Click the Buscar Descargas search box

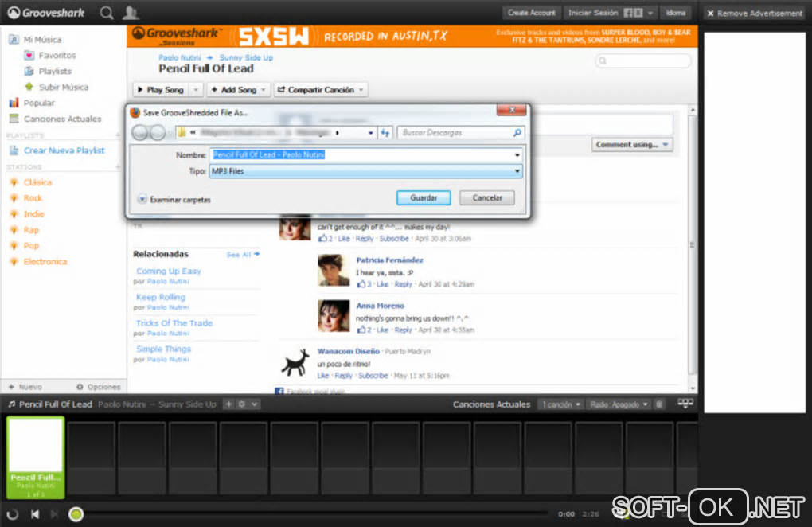point(461,132)
